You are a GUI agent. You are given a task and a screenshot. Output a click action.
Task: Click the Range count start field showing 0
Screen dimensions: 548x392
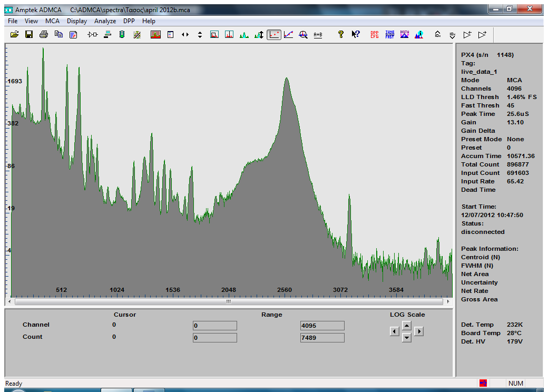215,338
